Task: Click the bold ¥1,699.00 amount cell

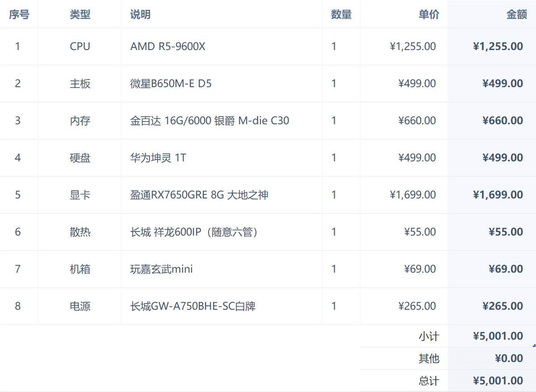Action: pyautogui.click(x=498, y=195)
